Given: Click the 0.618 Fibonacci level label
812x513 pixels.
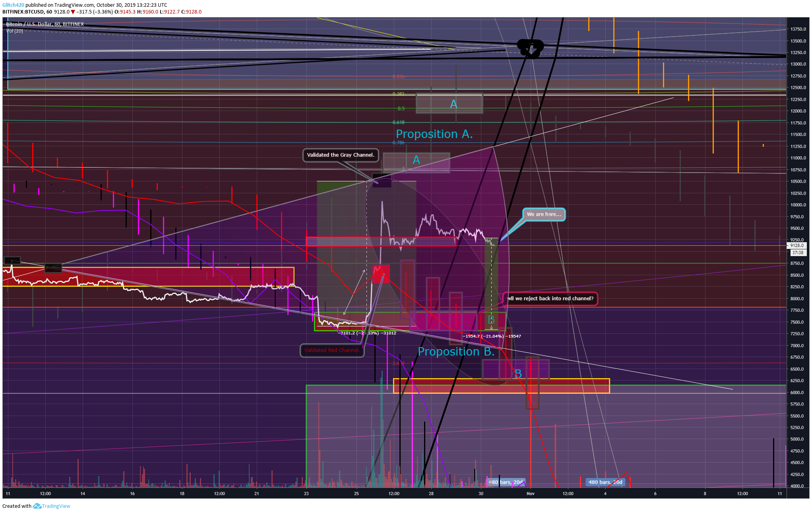Looking at the screenshot, I should pyautogui.click(x=398, y=122).
